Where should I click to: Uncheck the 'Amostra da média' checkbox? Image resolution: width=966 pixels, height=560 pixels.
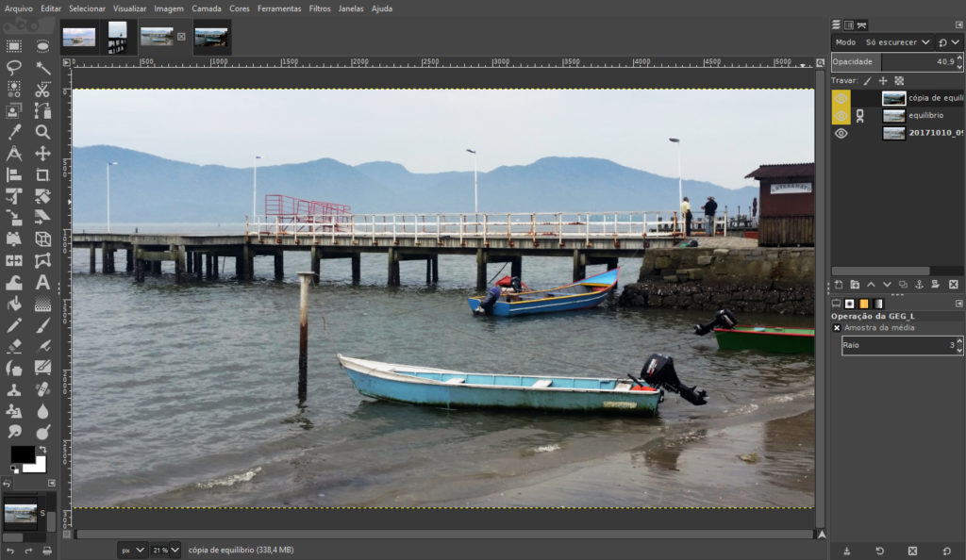point(837,328)
